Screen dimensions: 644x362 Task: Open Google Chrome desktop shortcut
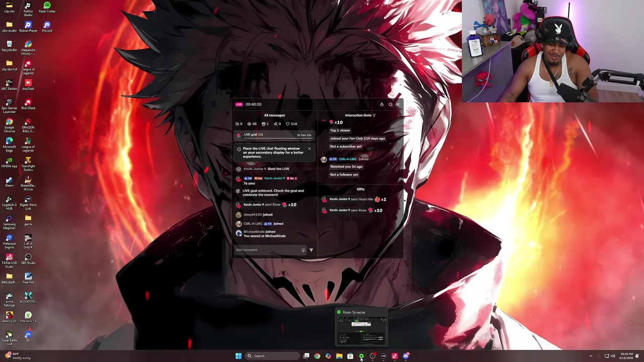[9, 125]
